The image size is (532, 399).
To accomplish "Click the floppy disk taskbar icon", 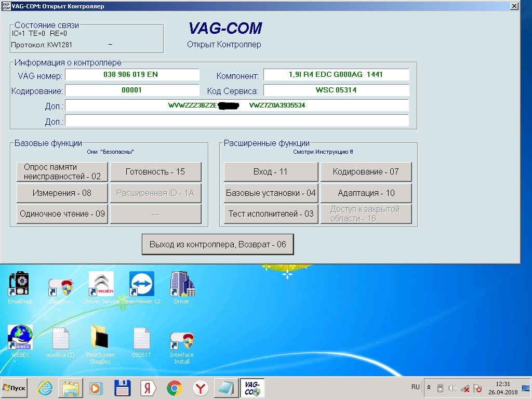I will tap(123, 388).
